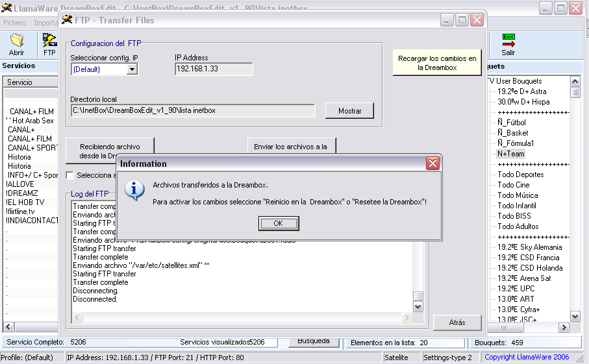Click the Directorio local path field
Viewport: 589px width, 364px height.
tap(193, 111)
